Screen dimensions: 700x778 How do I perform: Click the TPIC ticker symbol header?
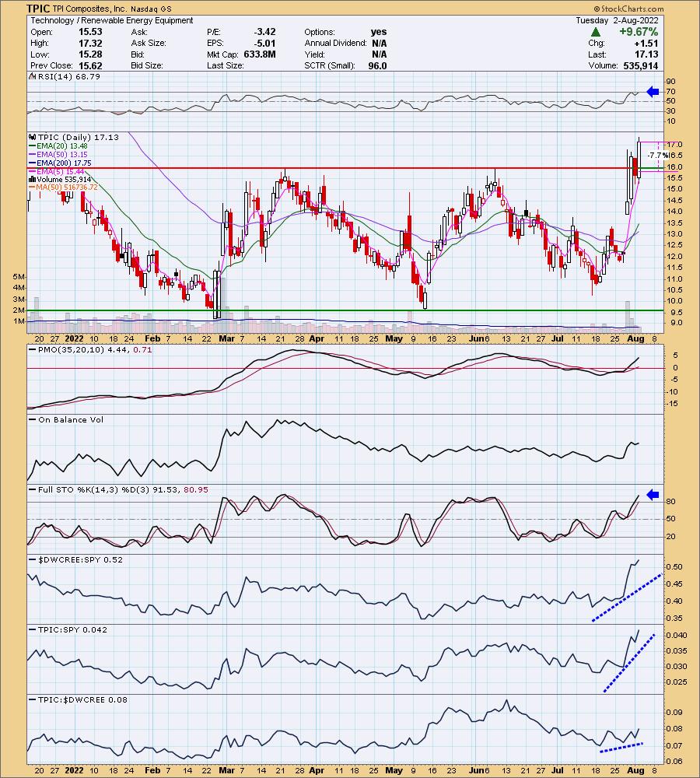tap(37, 9)
